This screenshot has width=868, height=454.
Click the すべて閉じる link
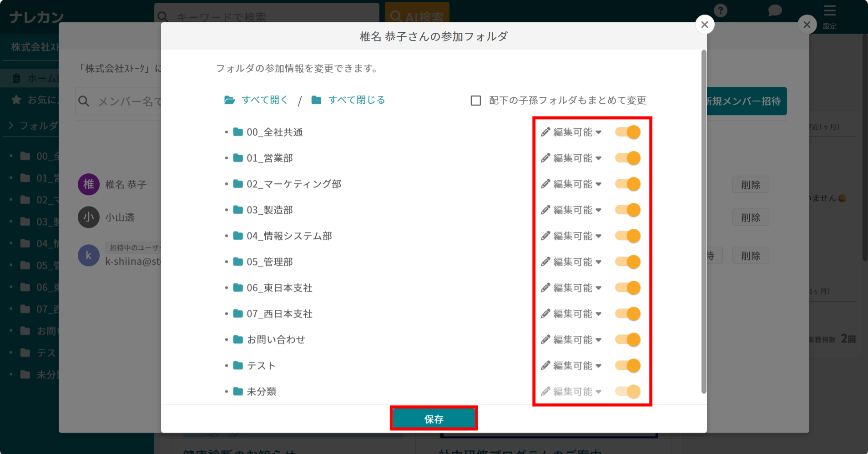pyautogui.click(x=356, y=100)
